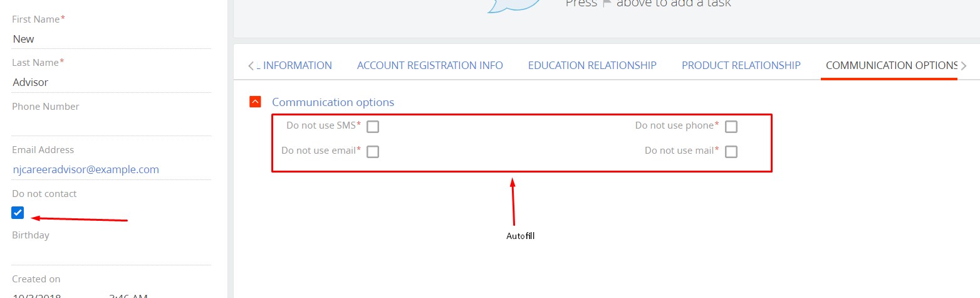Select the Communication Options tab
980x298 pixels.
(891, 65)
